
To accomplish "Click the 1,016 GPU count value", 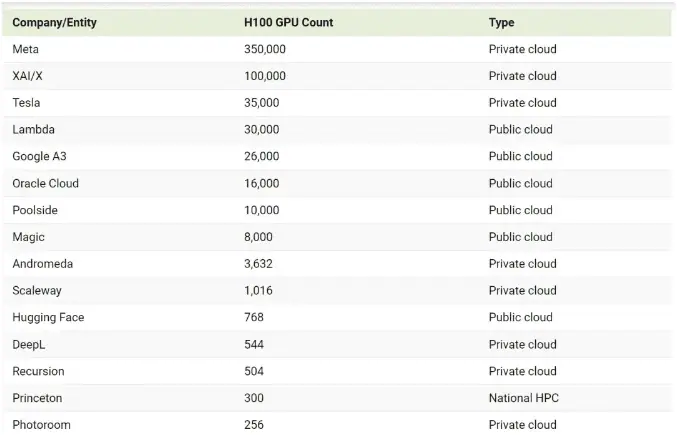I will (x=258, y=290).
